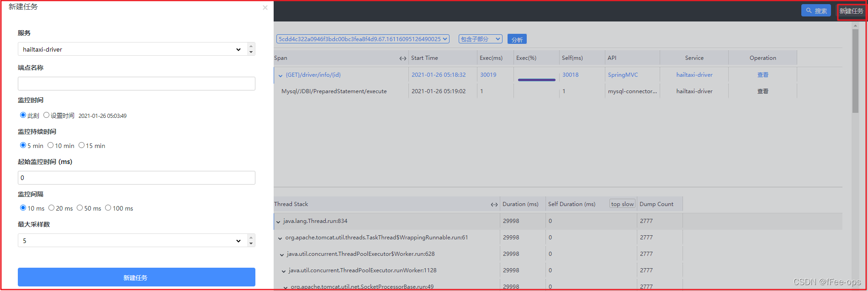Click the 分析 analyze button
Viewport: 868px width, 291px height.
tap(517, 40)
